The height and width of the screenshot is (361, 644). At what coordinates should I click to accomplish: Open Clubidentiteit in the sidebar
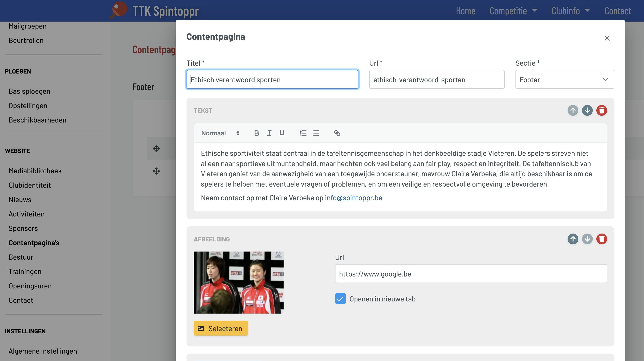(29, 185)
